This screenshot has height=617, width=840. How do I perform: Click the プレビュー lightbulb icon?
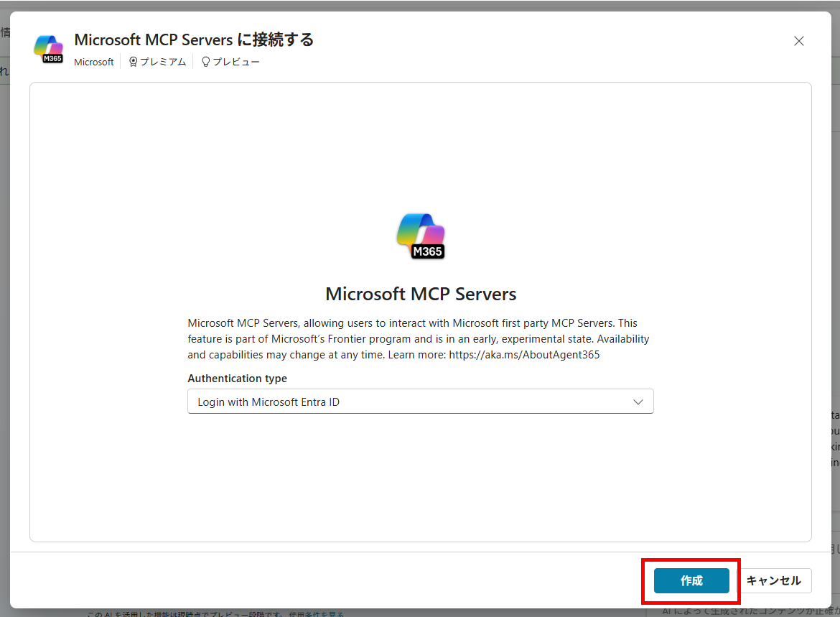click(x=205, y=62)
